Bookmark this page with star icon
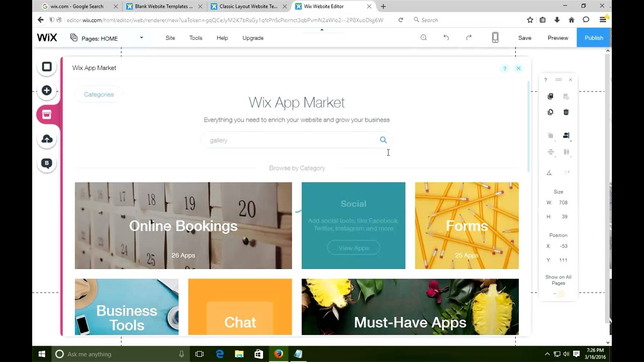 (x=530, y=20)
